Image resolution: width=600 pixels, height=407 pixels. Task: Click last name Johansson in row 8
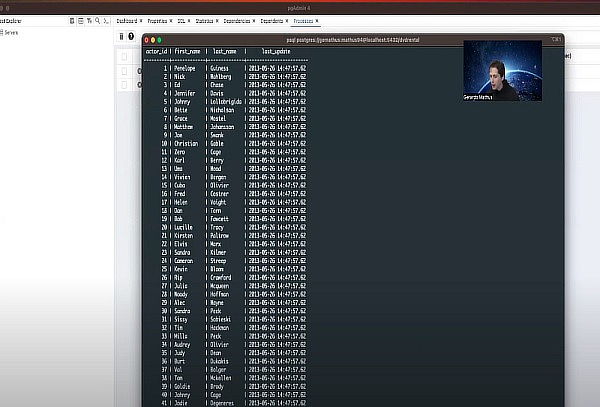point(222,127)
